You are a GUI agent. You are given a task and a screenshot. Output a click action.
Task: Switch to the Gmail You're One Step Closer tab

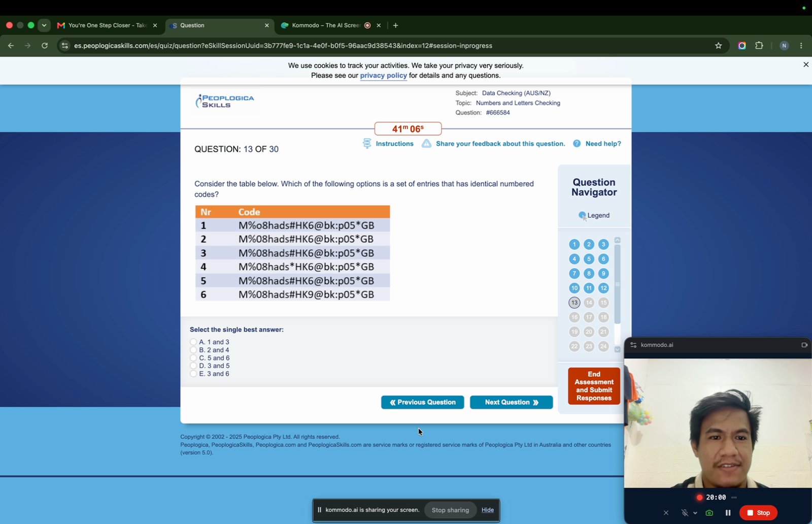pyautogui.click(x=107, y=25)
